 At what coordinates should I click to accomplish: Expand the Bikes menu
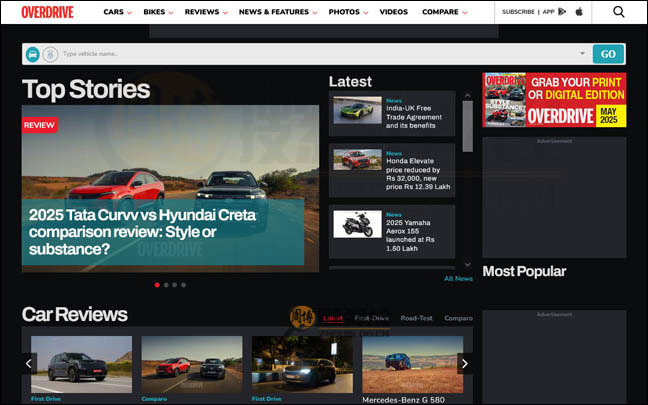click(x=158, y=12)
